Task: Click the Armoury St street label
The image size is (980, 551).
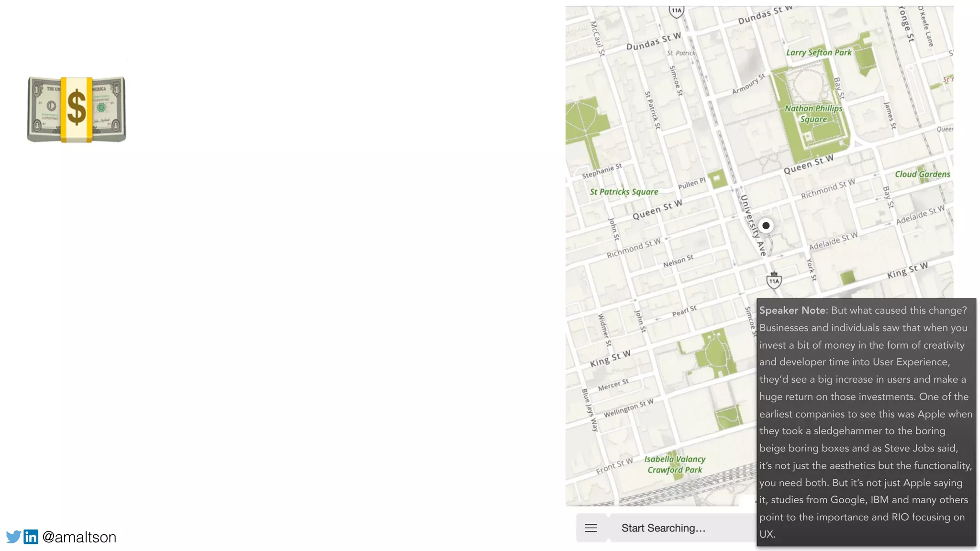Action: tap(749, 84)
